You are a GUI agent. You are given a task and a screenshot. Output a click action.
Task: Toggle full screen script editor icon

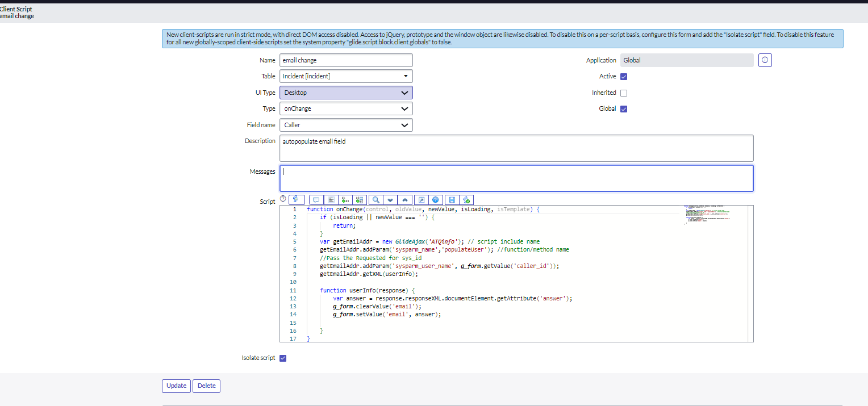coord(422,200)
